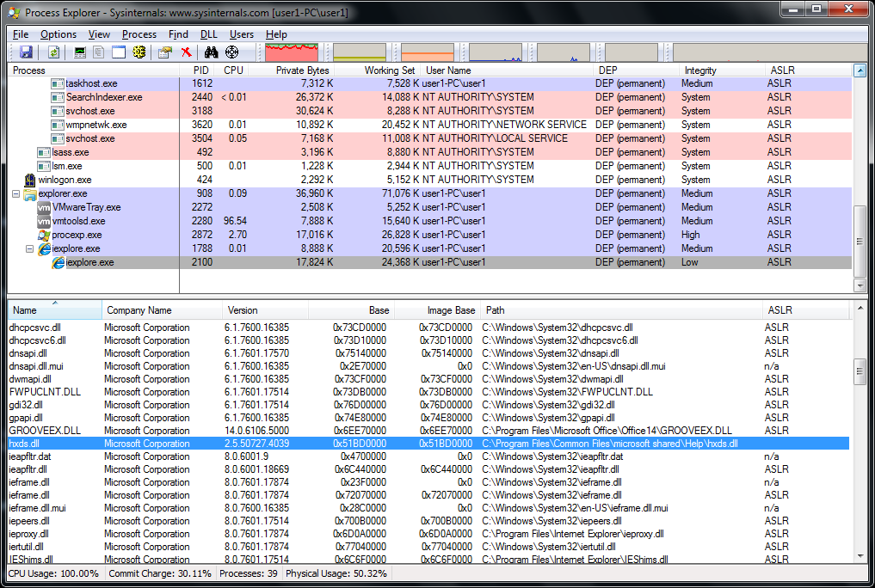Click the orange physical memory mini graph
The image size is (875, 588).
pos(428,52)
